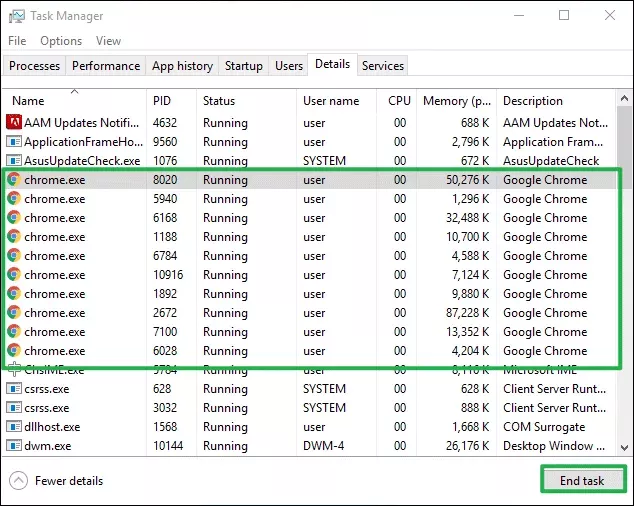Click csrss.exe icon for PID 628

[14, 389]
